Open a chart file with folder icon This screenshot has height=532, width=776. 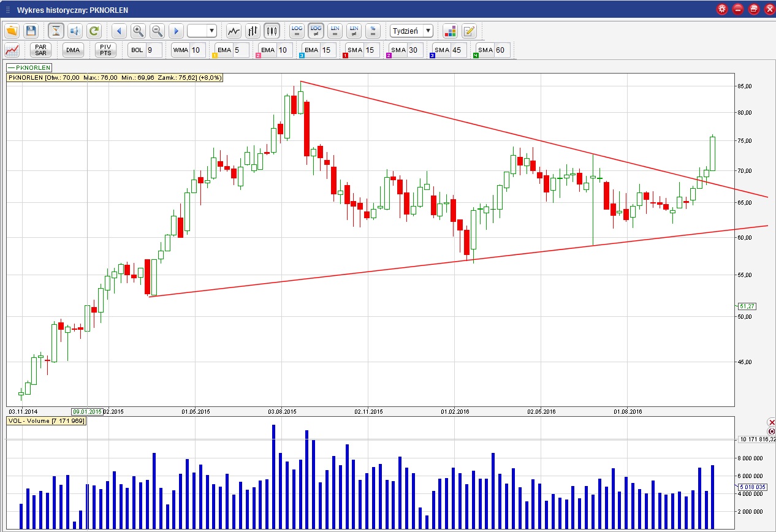point(12,31)
